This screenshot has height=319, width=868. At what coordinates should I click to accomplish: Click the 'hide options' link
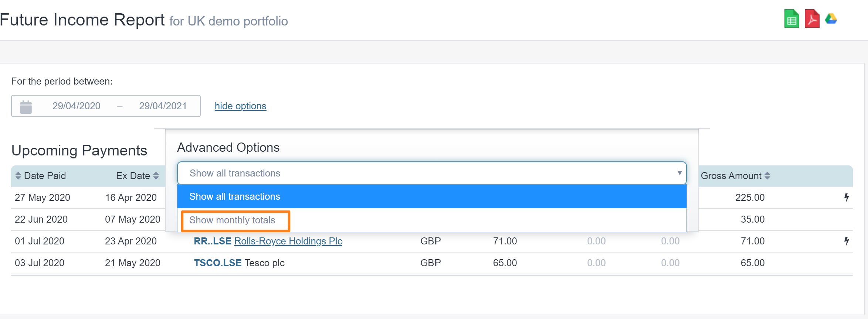(x=240, y=106)
